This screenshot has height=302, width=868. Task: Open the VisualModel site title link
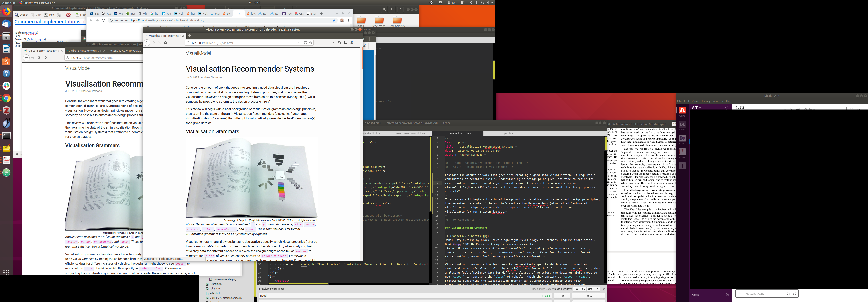(x=198, y=53)
